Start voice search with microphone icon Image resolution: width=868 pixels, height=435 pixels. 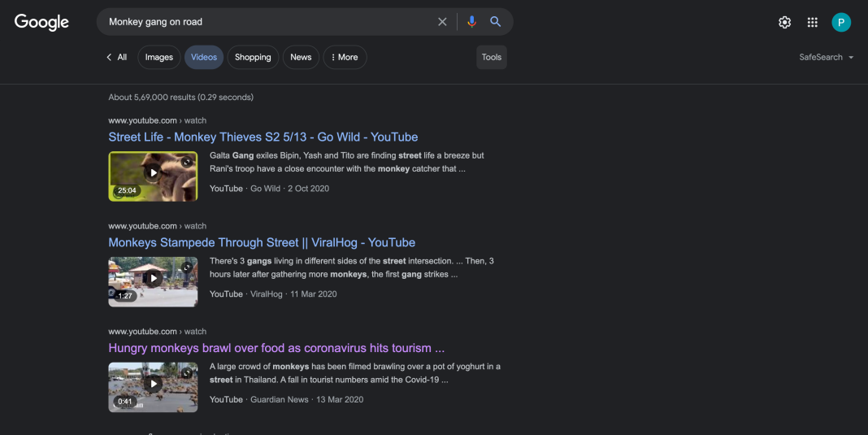[x=471, y=22]
